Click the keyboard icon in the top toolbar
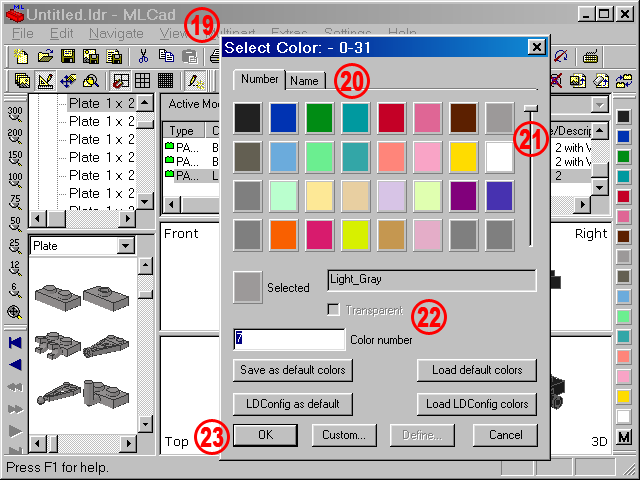This screenshot has height=480, width=640. [590, 57]
